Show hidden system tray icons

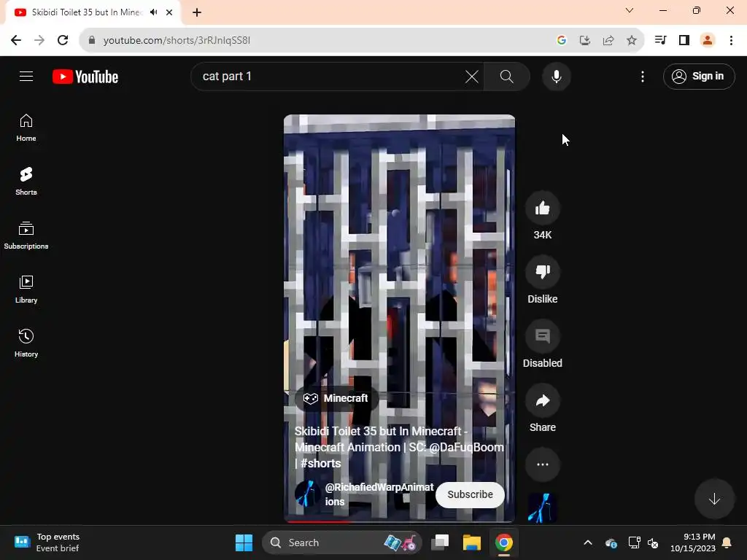tap(588, 542)
